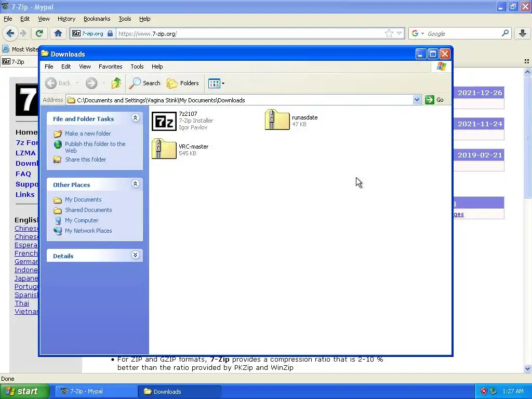Click the tab groups icon in Mypal
This screenshot has height=399, width=532.
(527, 61)
